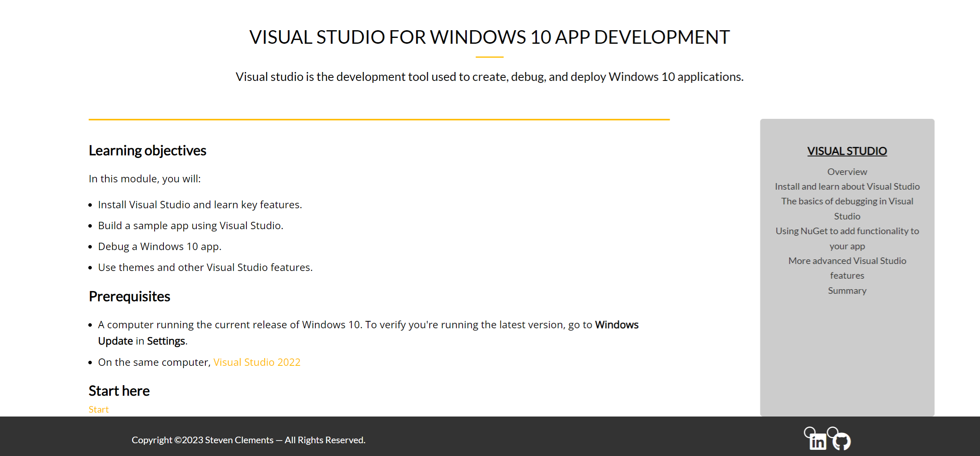
Task: Click the VISUAL STUDIO sidebar heading
Action: [846, 151]
